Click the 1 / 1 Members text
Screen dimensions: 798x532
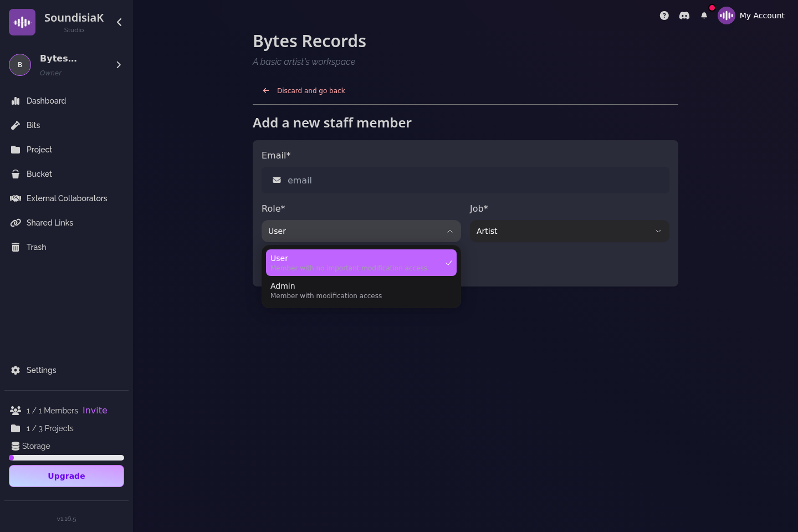pos(52,411)
